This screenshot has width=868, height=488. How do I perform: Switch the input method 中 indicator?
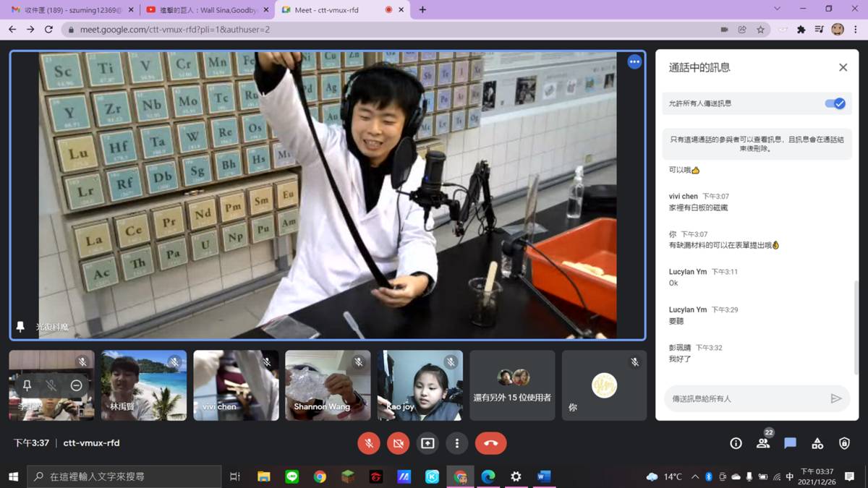click(790, 476)
